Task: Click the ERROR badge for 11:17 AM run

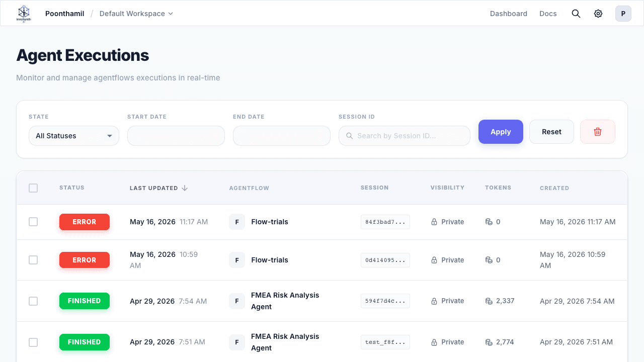Action: [x=85, y=222]
